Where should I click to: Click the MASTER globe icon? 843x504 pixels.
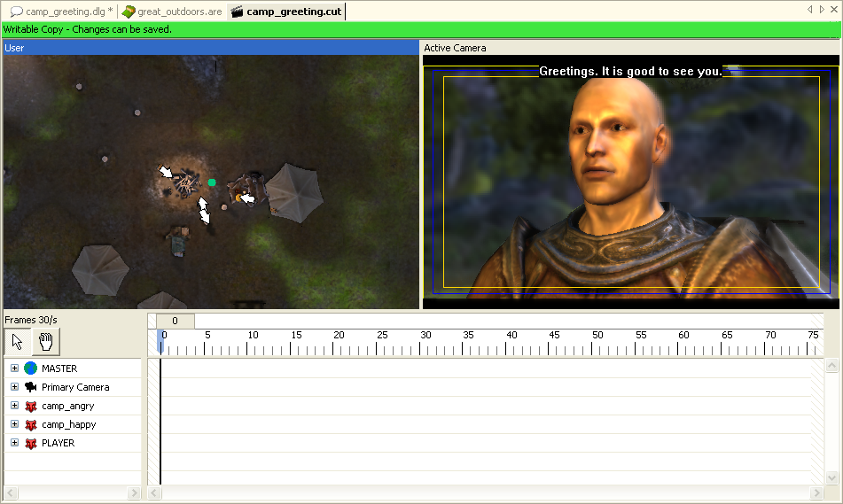(31, 368)
